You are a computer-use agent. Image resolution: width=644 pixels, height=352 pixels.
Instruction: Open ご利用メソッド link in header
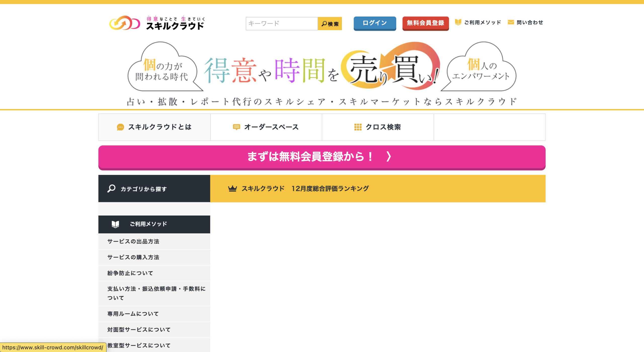click(482, 22)
